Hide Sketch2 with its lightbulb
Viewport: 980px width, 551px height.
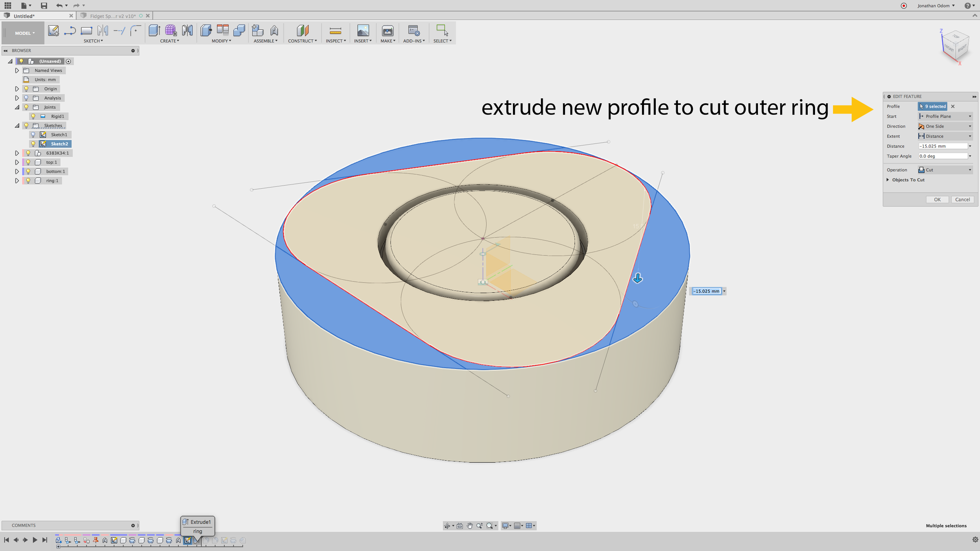[33, 144]
